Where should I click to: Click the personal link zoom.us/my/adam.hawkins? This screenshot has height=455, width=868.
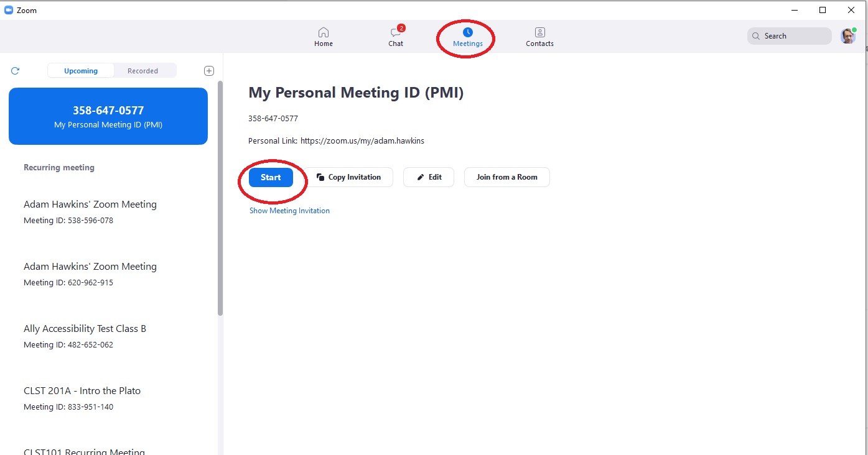click(x=362, y=141)
